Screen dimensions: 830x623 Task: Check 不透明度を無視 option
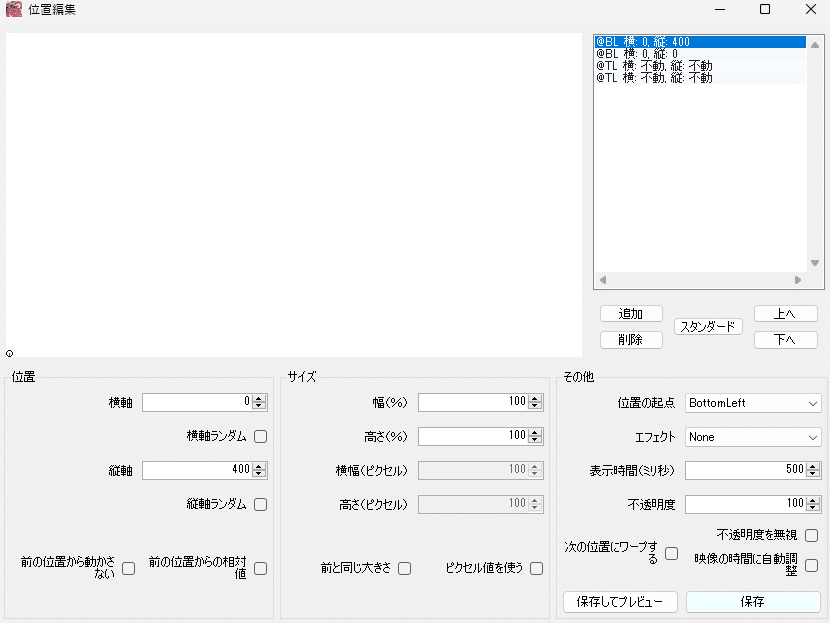pyautogui.click(x=811, y=536)
